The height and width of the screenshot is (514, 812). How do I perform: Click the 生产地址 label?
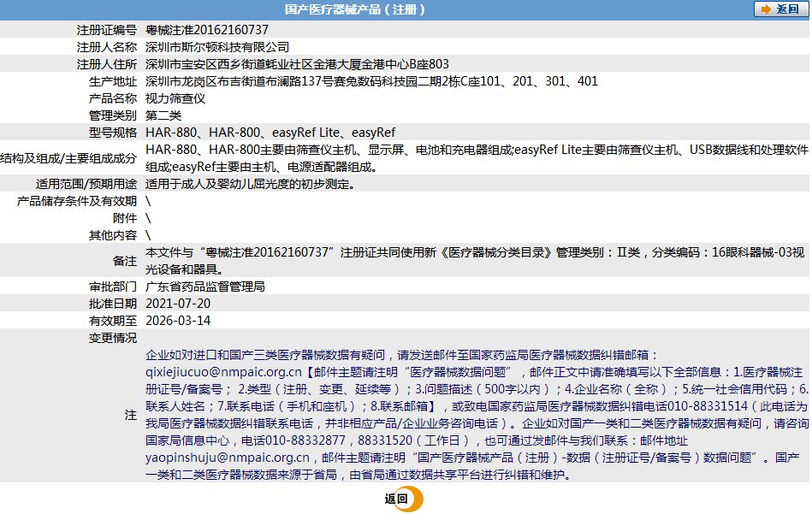(x=113, y=81)
